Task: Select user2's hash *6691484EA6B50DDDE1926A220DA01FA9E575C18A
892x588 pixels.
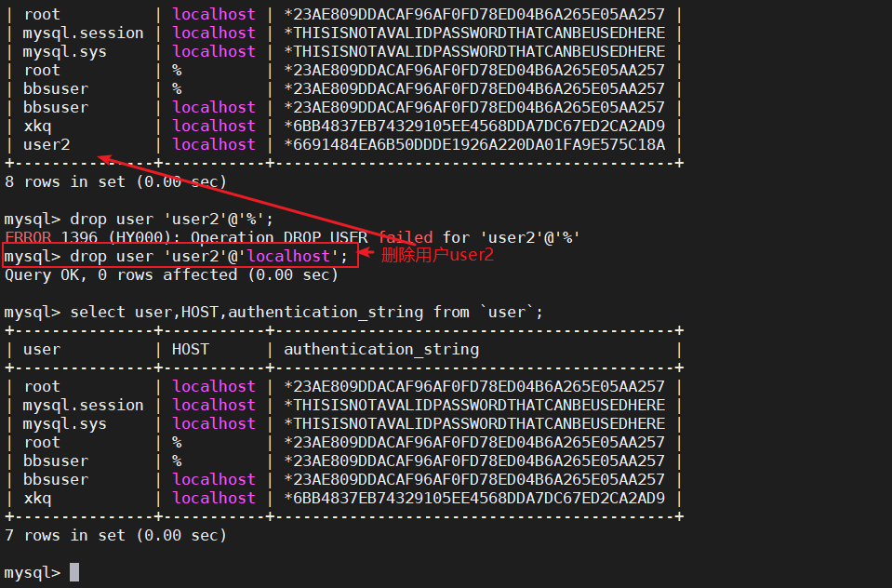Action: click(474, 144)
